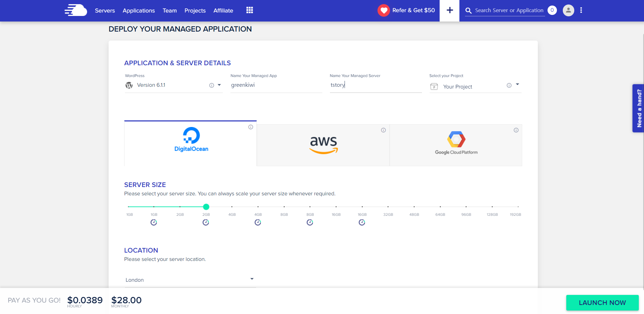
Task: Select the 128GB size label
Action: click(x=492, y=214)
